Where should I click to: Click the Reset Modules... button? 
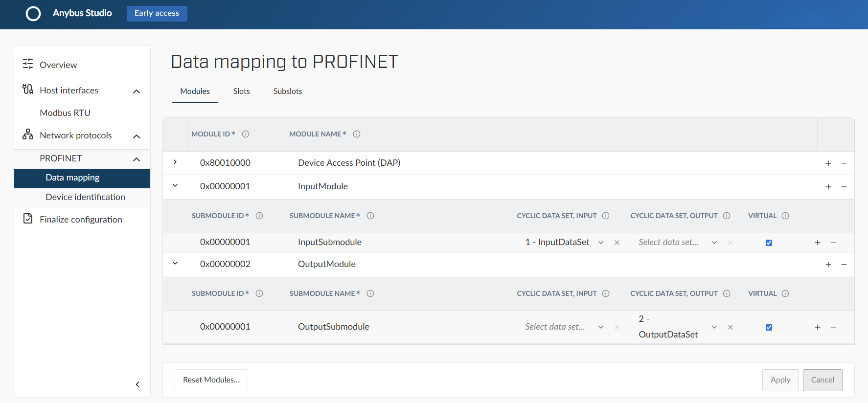(x=211, y=380)
